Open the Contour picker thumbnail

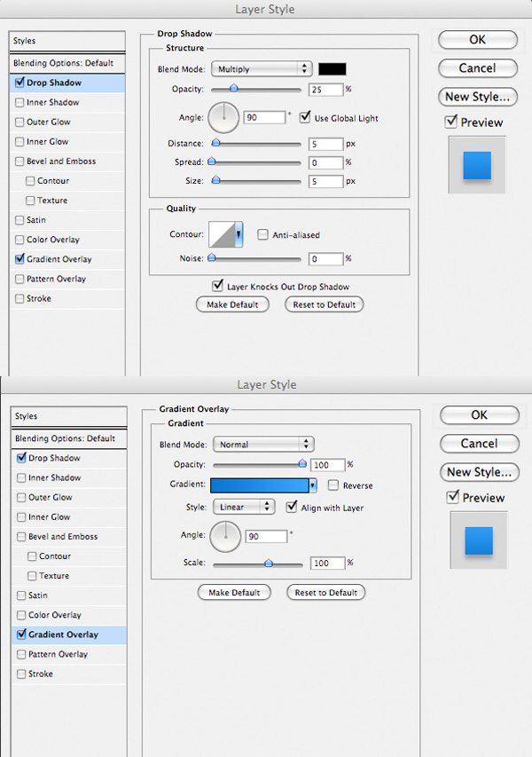tap(222, 234)
